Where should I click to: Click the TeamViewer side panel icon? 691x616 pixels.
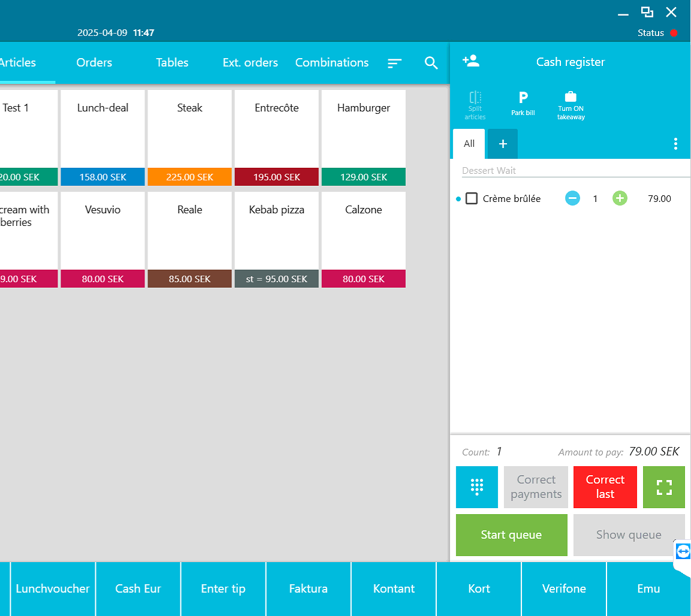pyautogui.click(x=683, y=551)
